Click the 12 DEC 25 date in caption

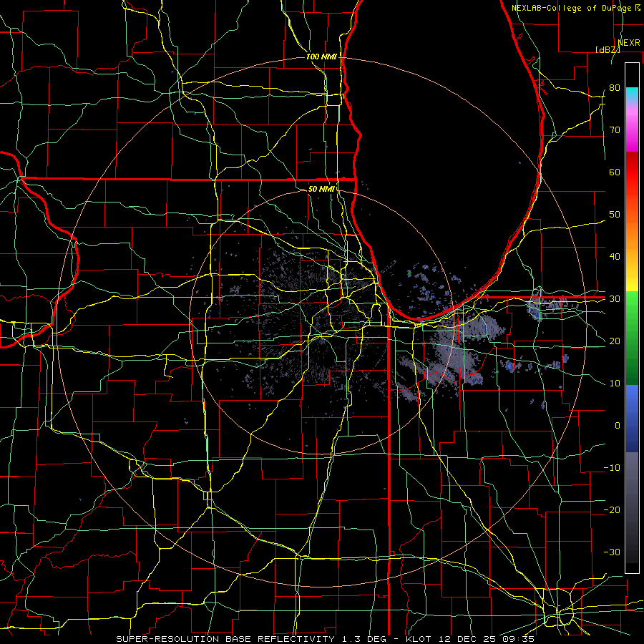[468, 639]
